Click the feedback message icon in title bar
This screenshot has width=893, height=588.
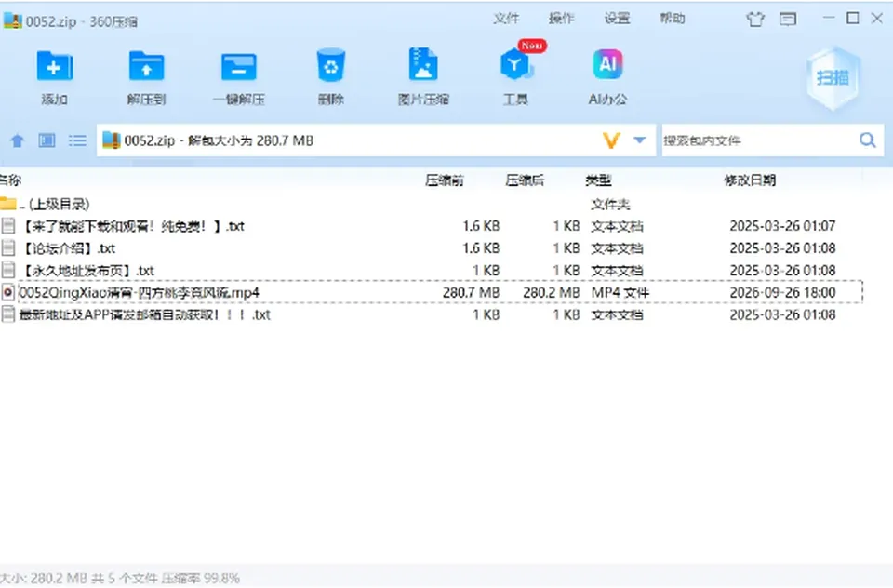click(x=788, y=20)
